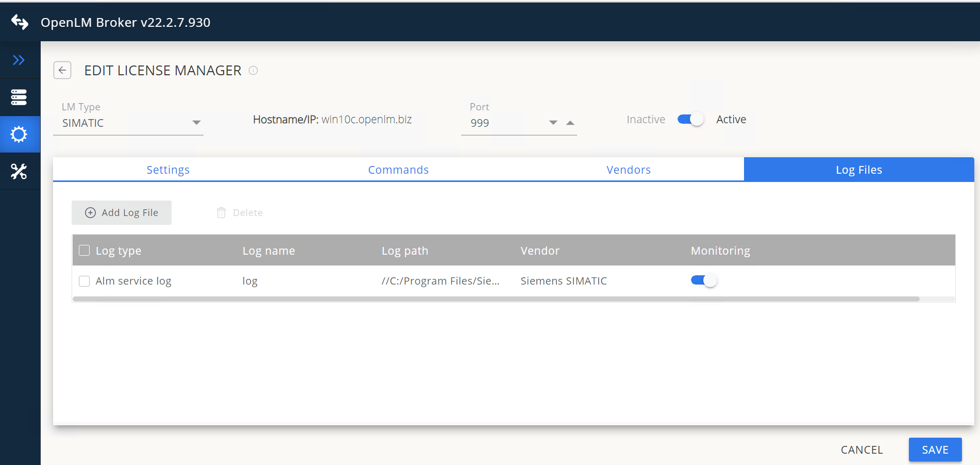Open the license managers servers panel
This screenshot has width=980, height=465.
pos(19,97)
